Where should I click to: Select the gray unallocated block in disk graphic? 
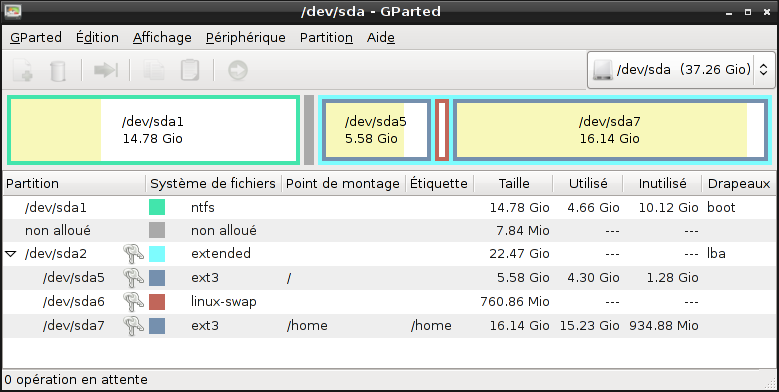(x=309, y=130)
